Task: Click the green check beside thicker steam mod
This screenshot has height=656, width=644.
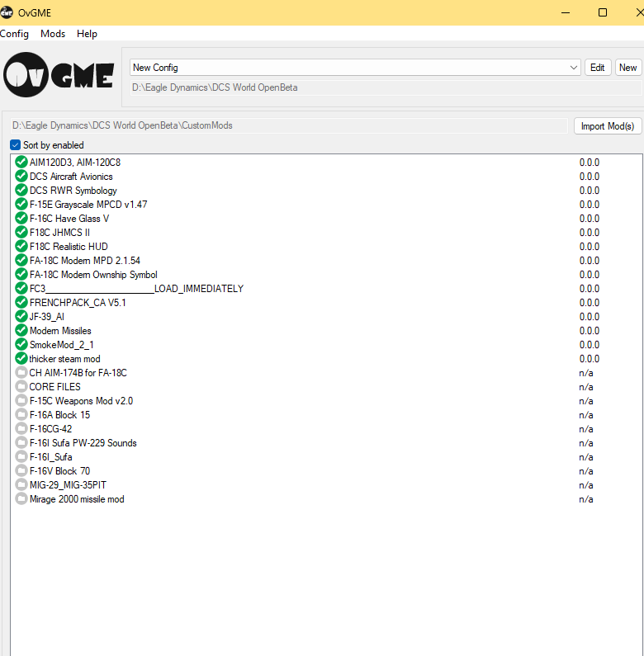Action: (21, 359)
